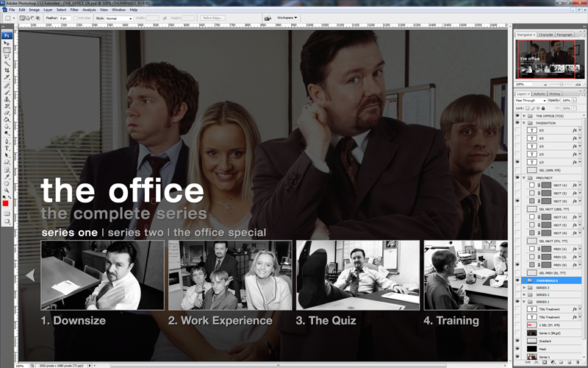Viewport: 588px width, 368px height.
Task: Select the Horizontal Type tool
Action: tap(7, 148)
